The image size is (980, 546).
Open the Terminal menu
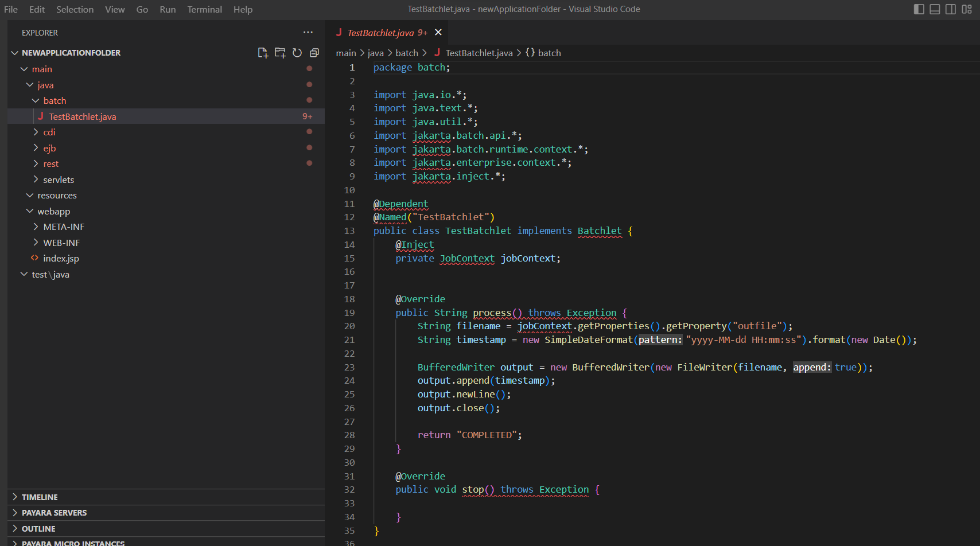[x=204, y=9]
